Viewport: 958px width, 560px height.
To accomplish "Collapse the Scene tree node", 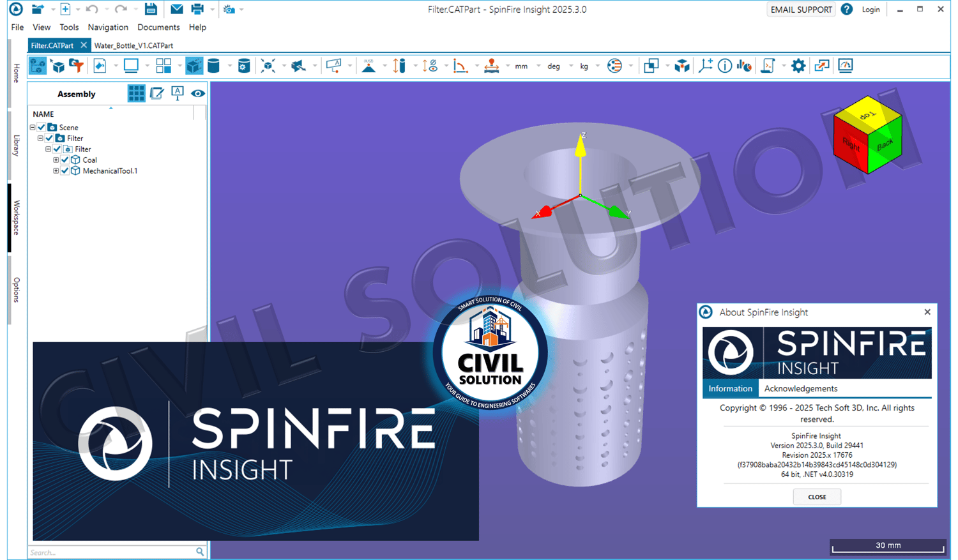I will [33, 128].
